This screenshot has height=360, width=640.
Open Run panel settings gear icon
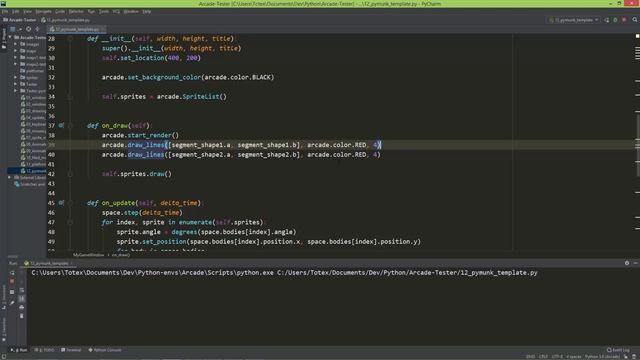point(627,263)
